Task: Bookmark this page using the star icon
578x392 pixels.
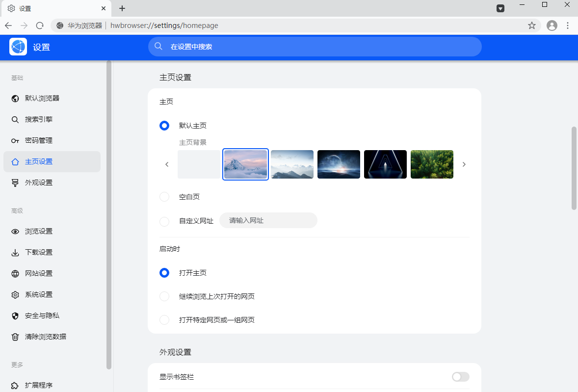Action: (x=531, y=26)
